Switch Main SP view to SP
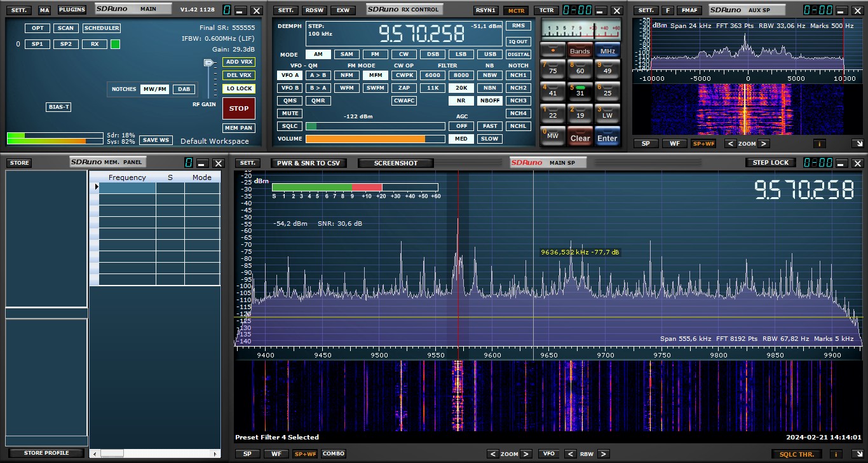Image resolution: width=868 pixels, height=463 pixels. (248, 453)
